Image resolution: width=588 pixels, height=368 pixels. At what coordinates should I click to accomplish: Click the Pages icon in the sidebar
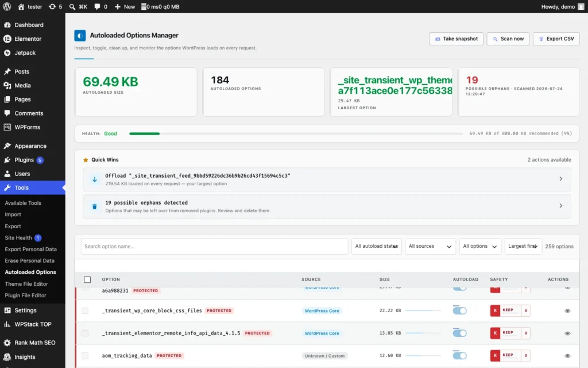coord(7,99)
